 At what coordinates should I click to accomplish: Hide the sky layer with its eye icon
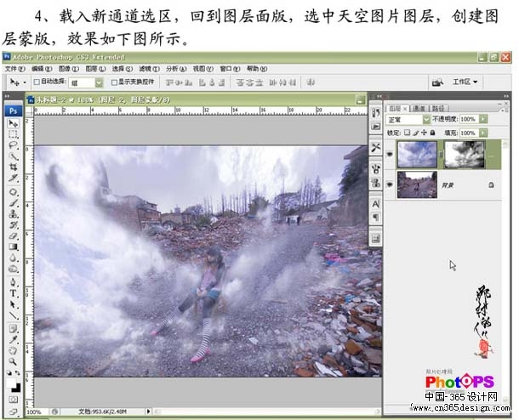pyautogui.click(x=390, y=154)
